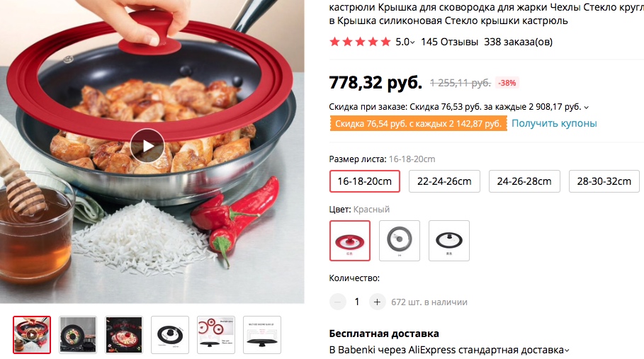Choose the 22-24-26cm size option
This screenshot has height=359, width=644.
pos(444,181)
